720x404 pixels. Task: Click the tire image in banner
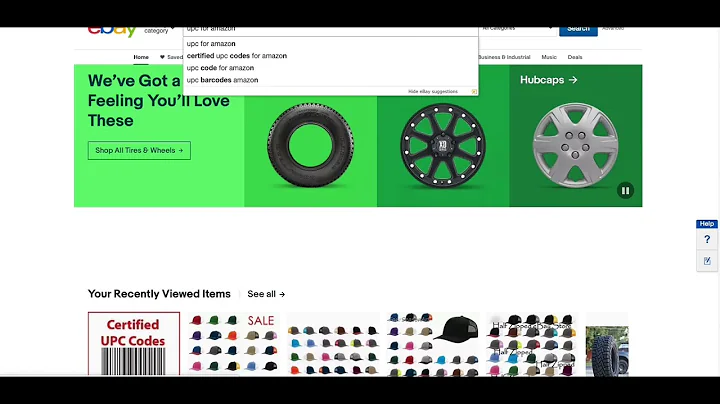click(310, 145)
